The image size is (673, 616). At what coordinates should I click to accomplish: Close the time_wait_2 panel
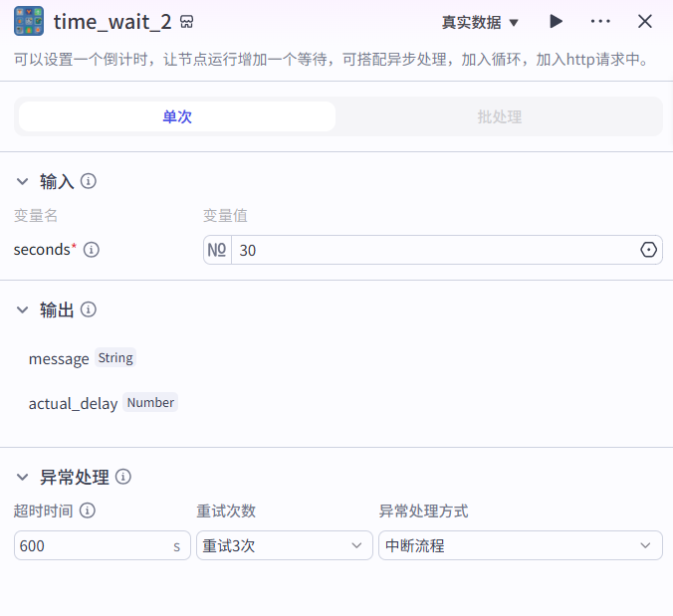coord(645,21)
